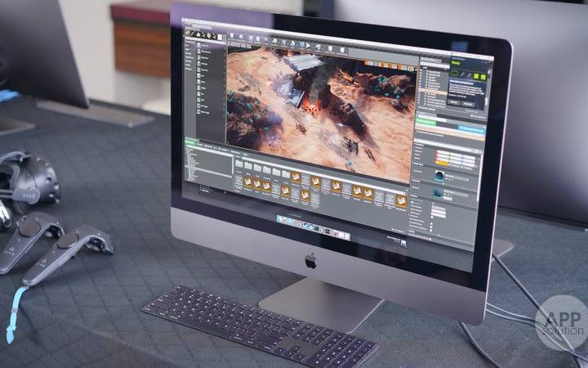The height and width of the screenshot is (368, 588).
Task: Click the blue Blueprint/Add Script button in Details
Action: 472,128
